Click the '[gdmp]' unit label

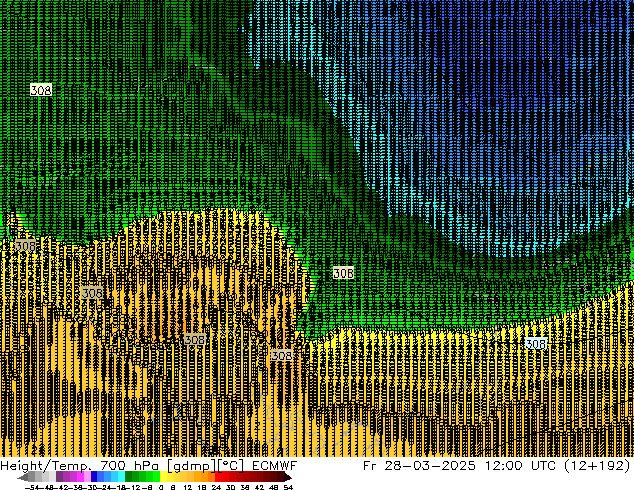coord(192,466)
